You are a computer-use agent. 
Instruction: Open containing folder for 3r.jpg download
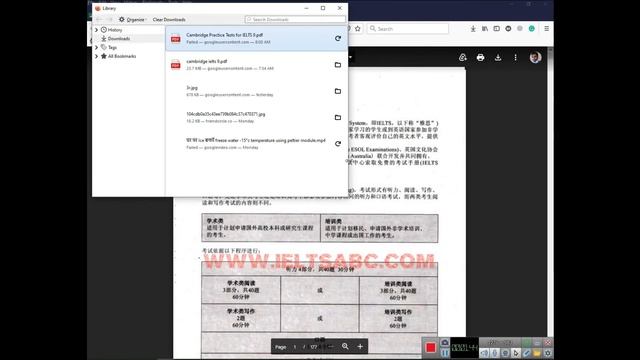pos(338,91)
